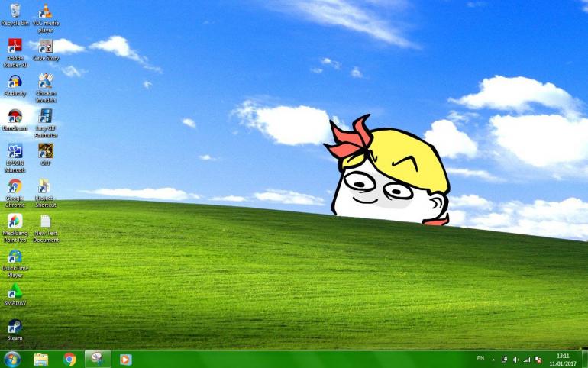Launch the OFF game shortcut
Viewport: 588px width, 368px height.
coord(46,155)
